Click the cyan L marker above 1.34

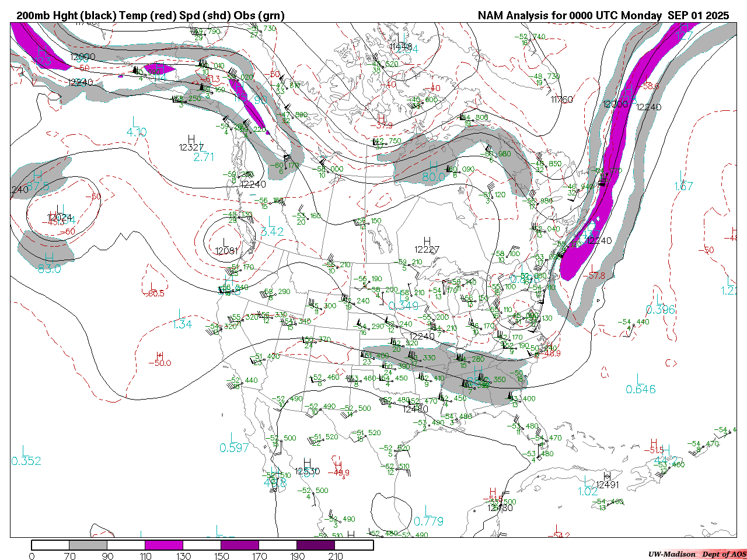click(181, 314)
